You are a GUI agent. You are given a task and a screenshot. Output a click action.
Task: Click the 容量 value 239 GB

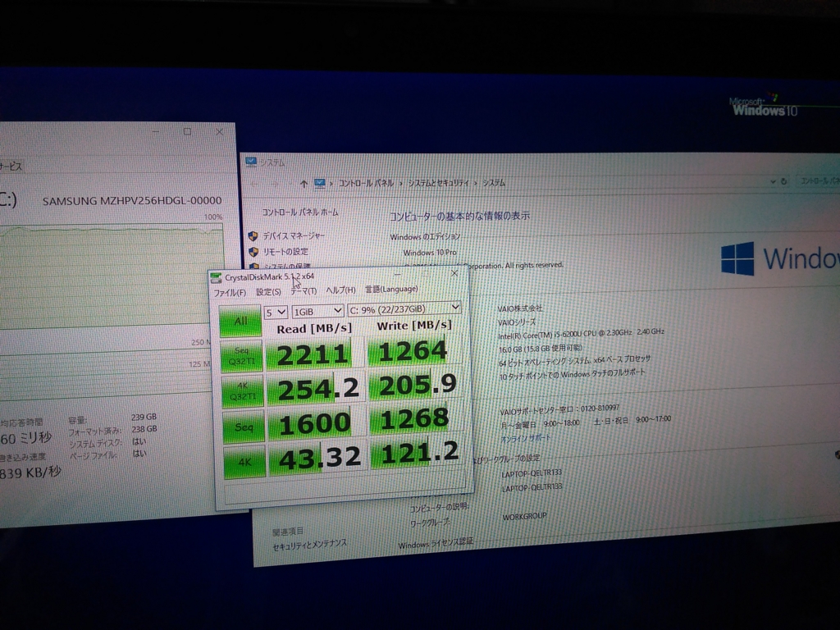[144, 418]
